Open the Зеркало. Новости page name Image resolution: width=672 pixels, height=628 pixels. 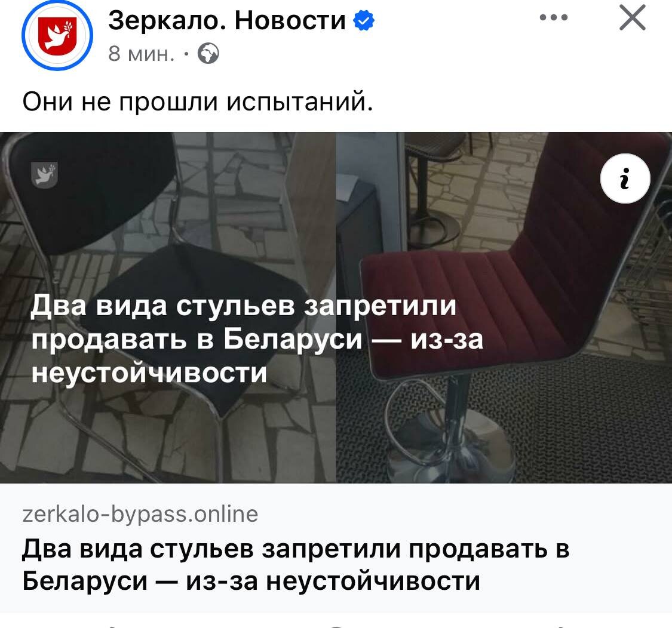[x=227, y=20]
